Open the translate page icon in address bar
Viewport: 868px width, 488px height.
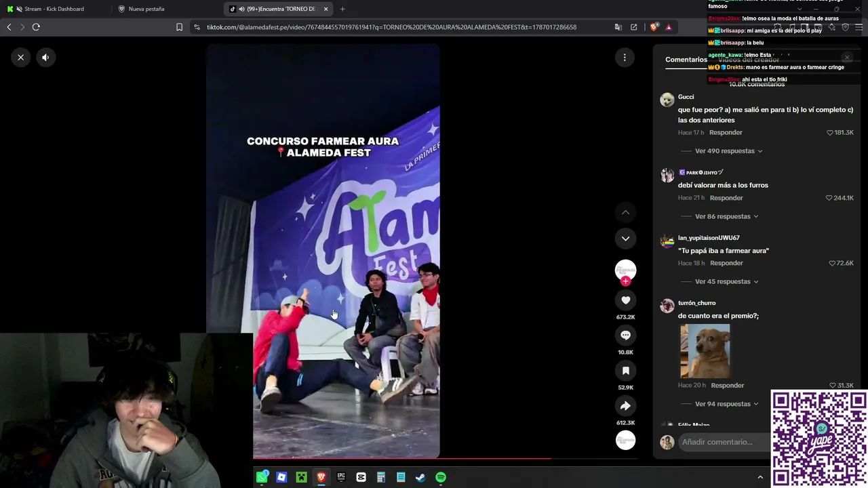[618, 27]
